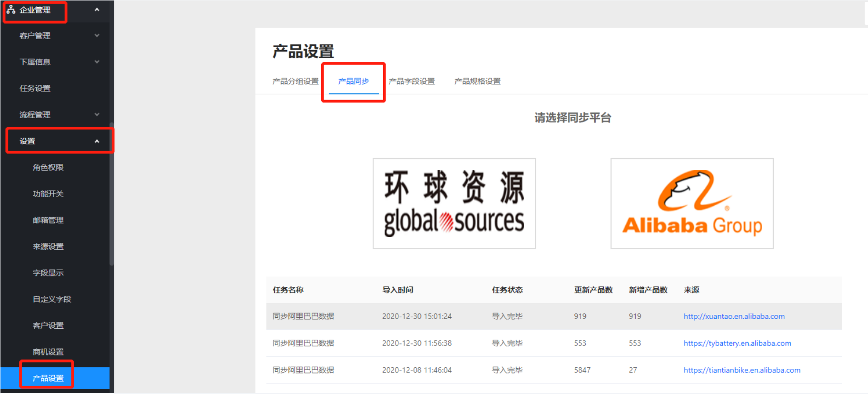Click the 任务名称 column header
868x394 pixels.
(x=288, y=290)
